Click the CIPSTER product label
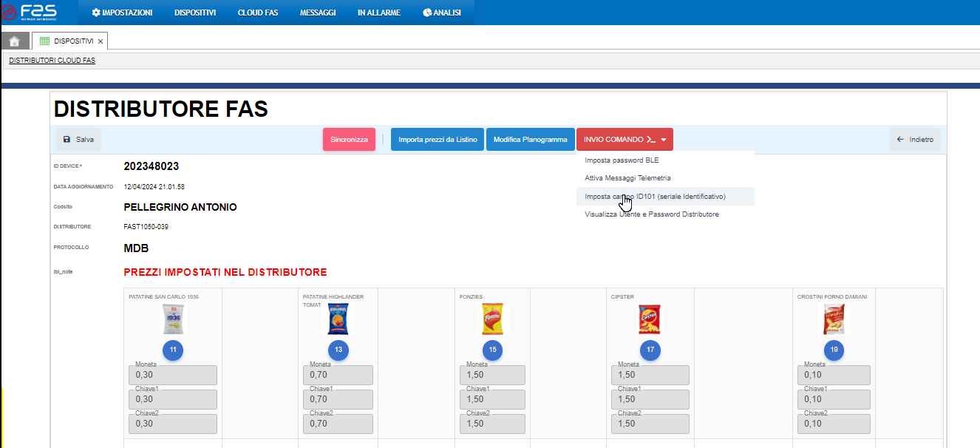980x448 pixels. point(623,296)
